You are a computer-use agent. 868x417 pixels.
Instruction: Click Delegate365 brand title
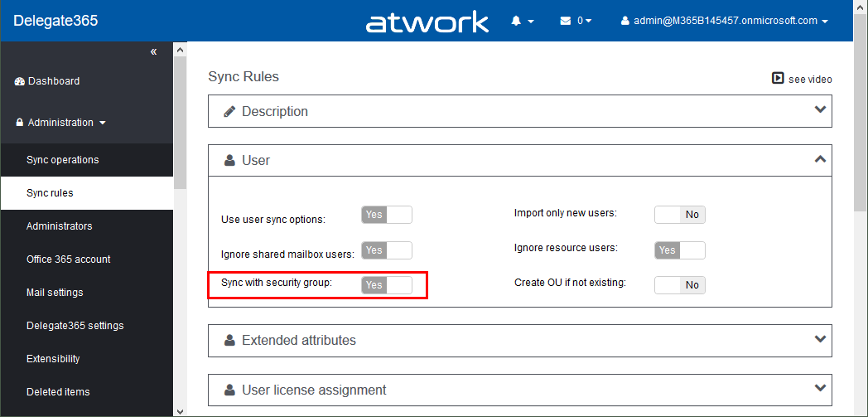tap(55, 21)
